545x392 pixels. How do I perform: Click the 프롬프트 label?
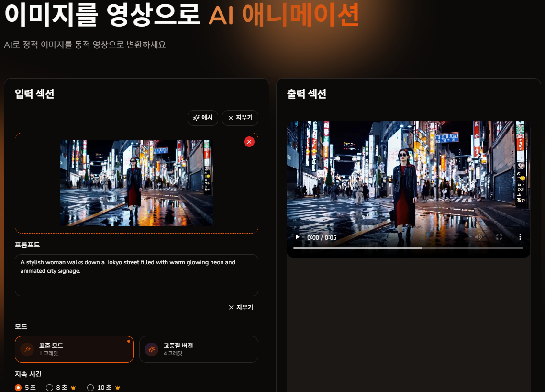[x=27, y=245]
